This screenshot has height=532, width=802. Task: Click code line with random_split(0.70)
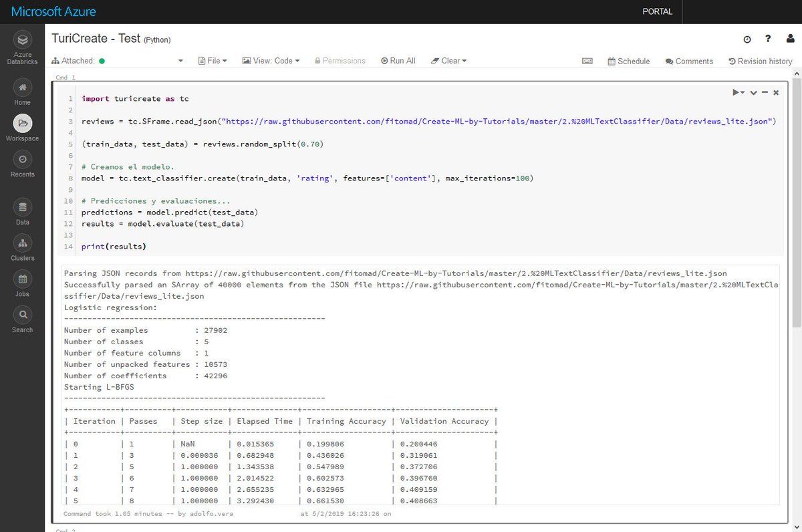click(203, 144)
